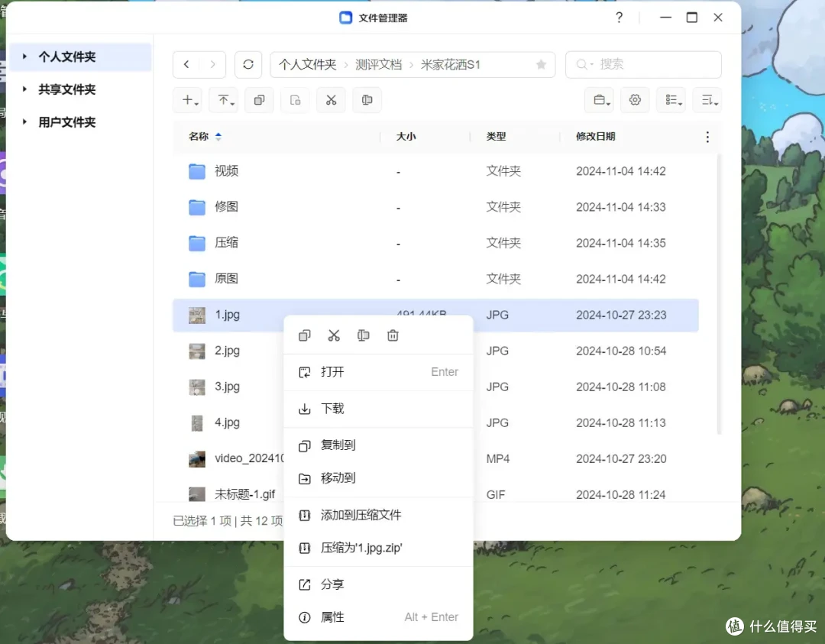Click the copy icon in the main toolbar

[x=260, y=100]
